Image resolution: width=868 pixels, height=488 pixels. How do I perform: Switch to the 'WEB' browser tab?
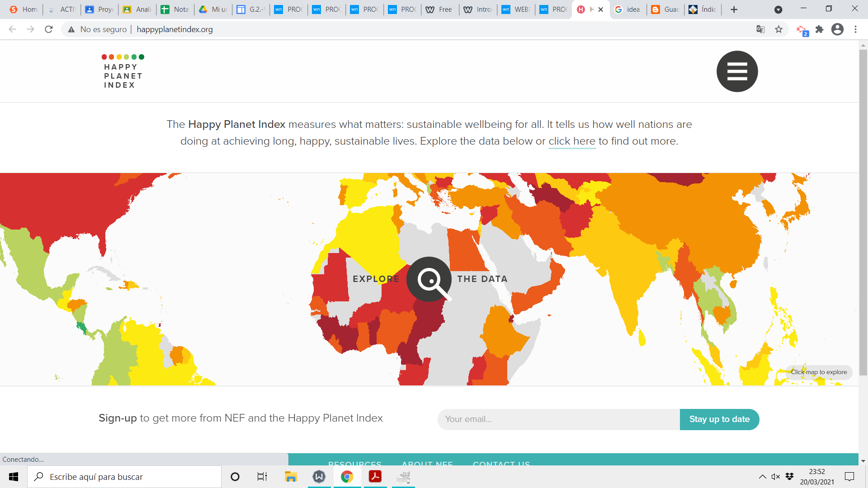coord(517,9)
